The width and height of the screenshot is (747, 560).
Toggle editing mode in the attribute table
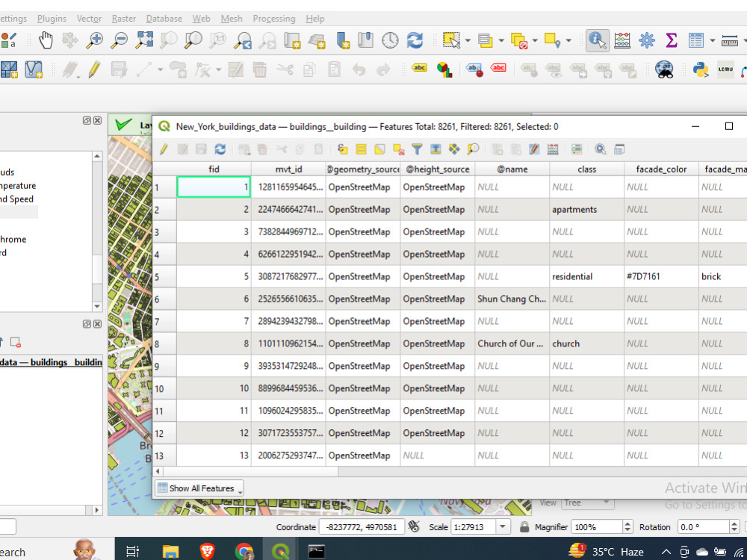tap(164, 149)
